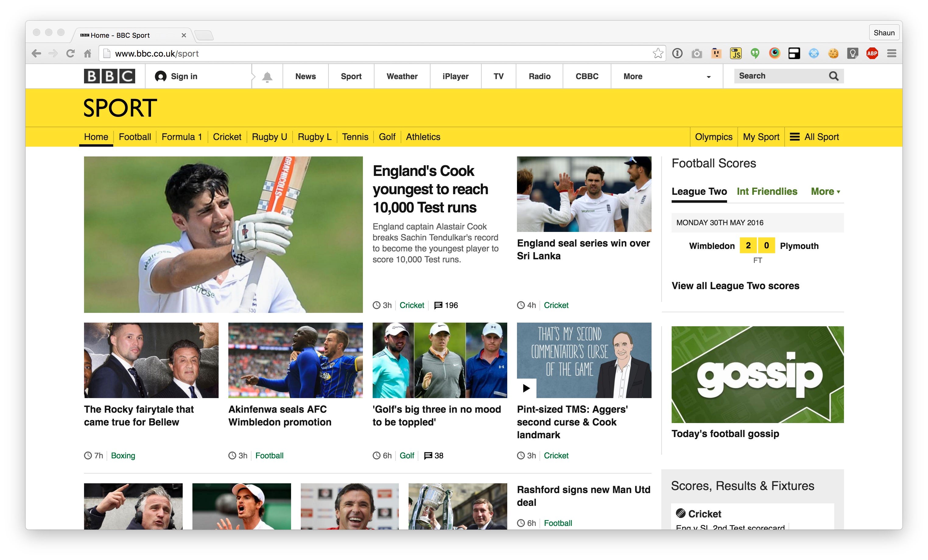
Task: Open the Football section
Action: point(135,137)
